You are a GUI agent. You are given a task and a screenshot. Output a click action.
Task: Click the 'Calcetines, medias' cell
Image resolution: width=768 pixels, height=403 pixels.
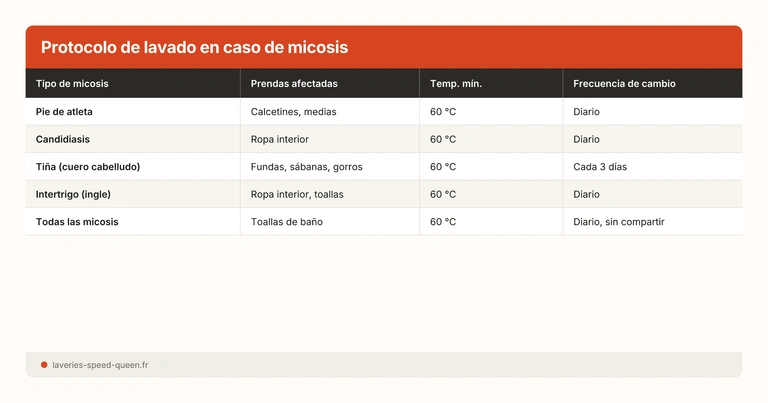(x=294, y=112)
